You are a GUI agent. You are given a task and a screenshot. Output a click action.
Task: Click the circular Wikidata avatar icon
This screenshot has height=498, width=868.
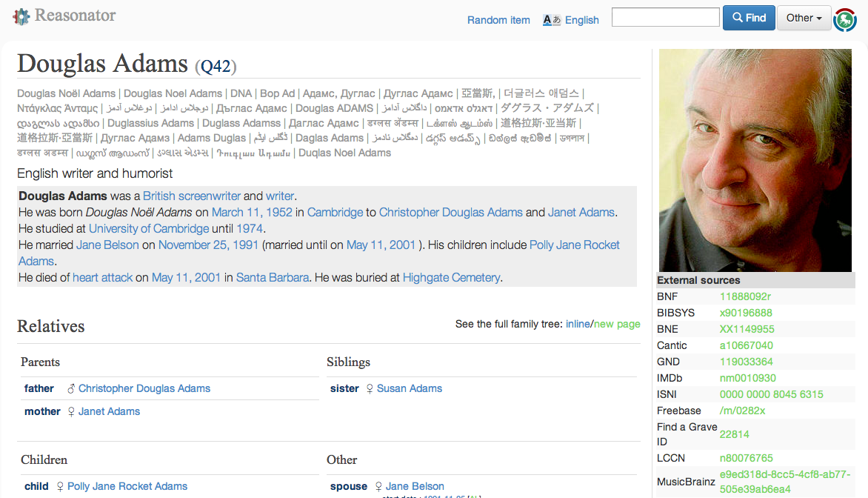pyautogui.click(x=845, y=20)
